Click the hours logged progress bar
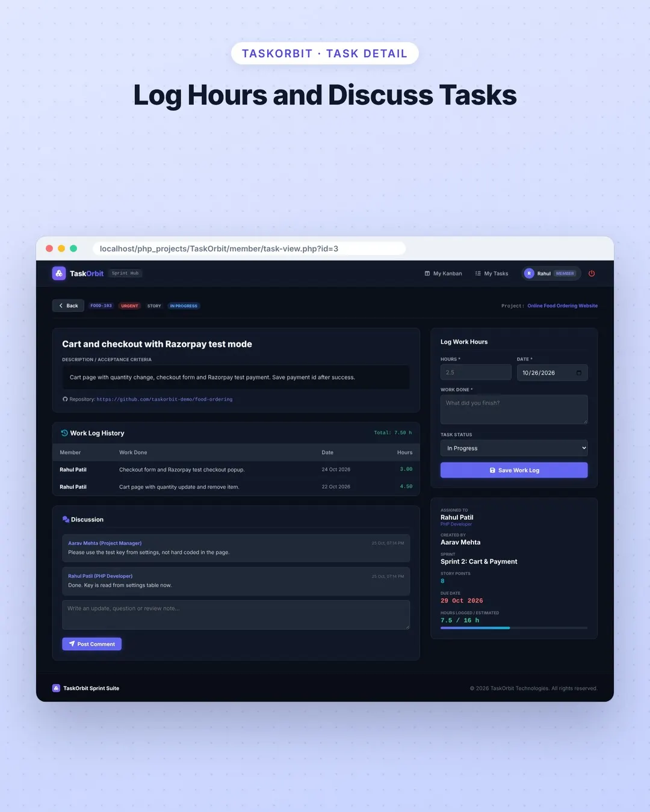This screenshot has width=650, height=812. point(514,628)
